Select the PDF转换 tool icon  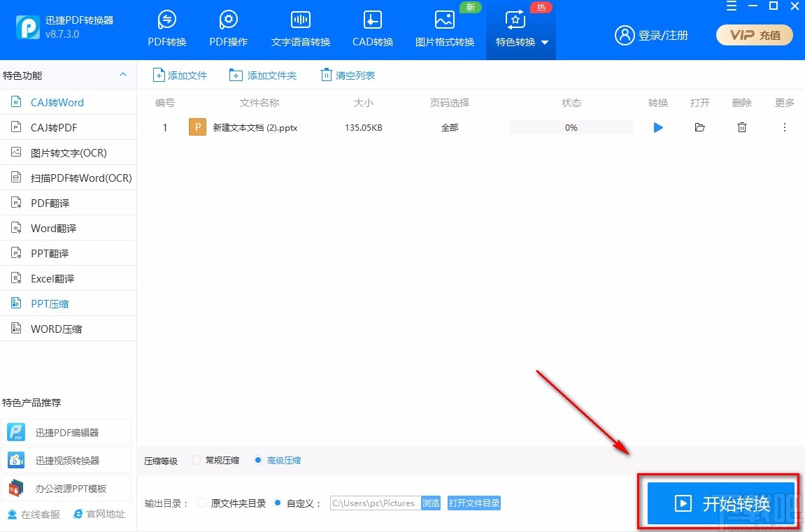(x=166, y=20)
